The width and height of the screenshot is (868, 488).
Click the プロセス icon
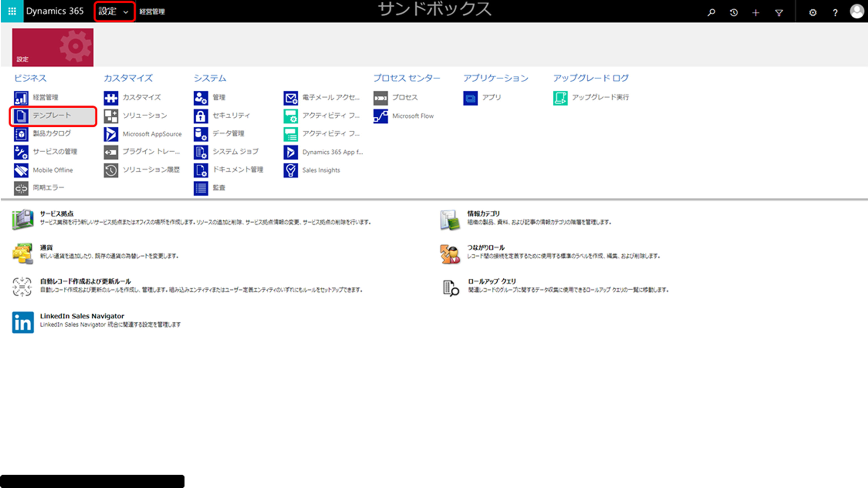[380, 98]
